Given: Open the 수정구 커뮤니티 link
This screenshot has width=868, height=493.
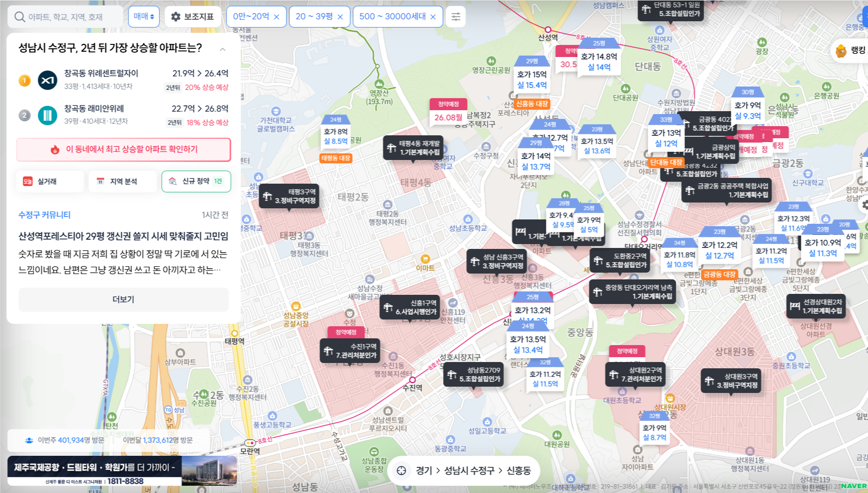Looking at the screenshot, I should click(44, 215).
